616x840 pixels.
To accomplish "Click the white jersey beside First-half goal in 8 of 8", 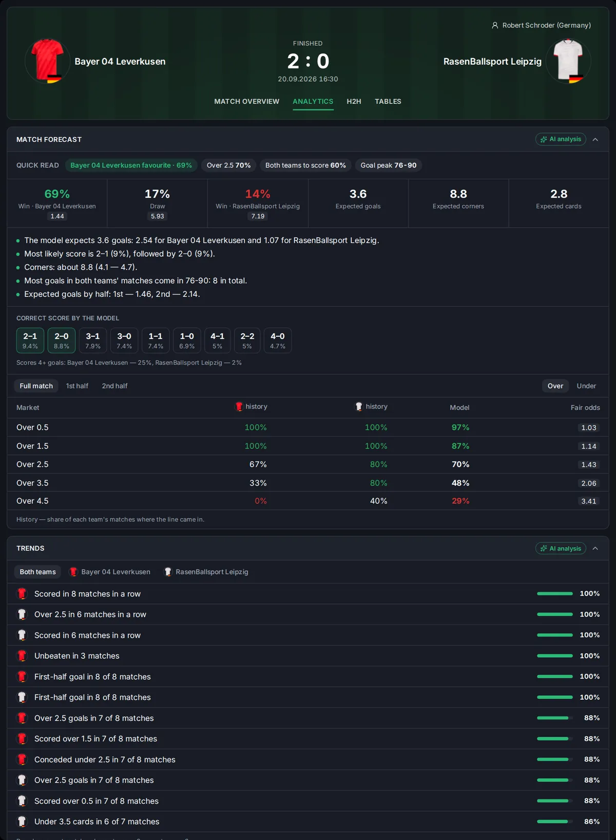I will click(x=22, y=697).
